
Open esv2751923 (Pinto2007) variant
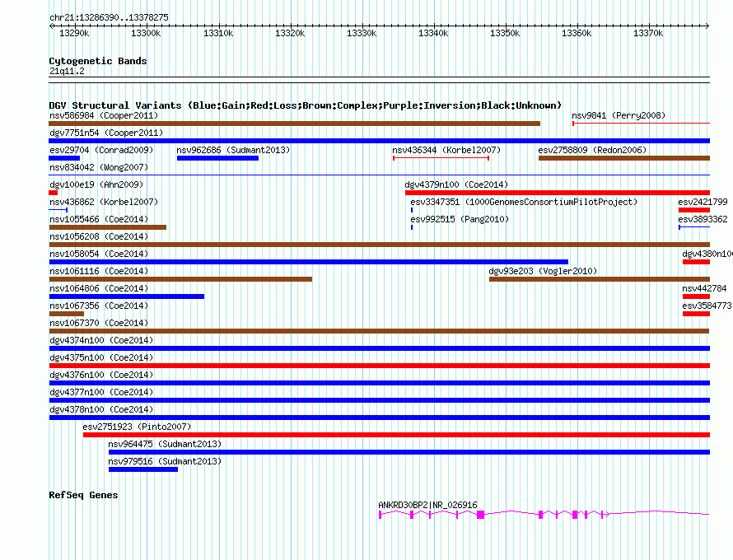(137, 427)
